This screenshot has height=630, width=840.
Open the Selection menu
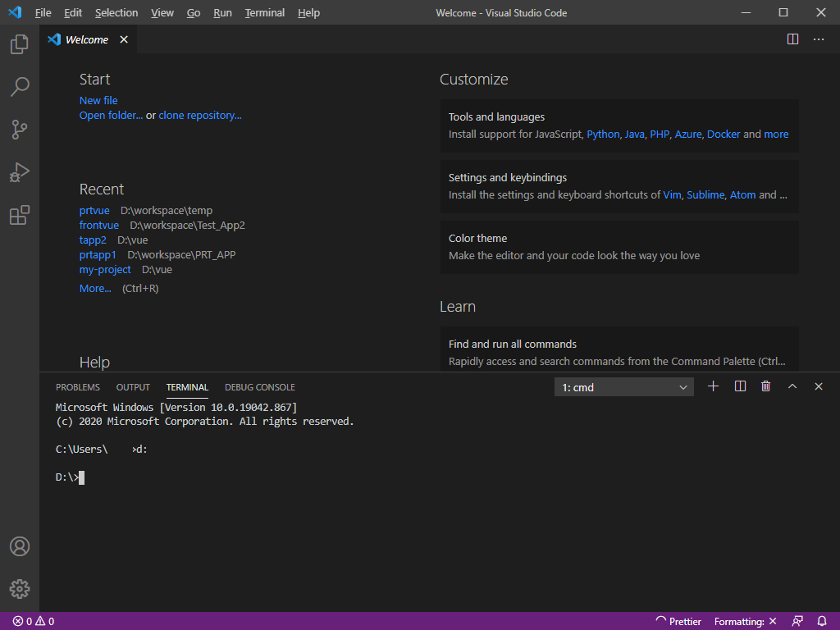coord(116,13)
